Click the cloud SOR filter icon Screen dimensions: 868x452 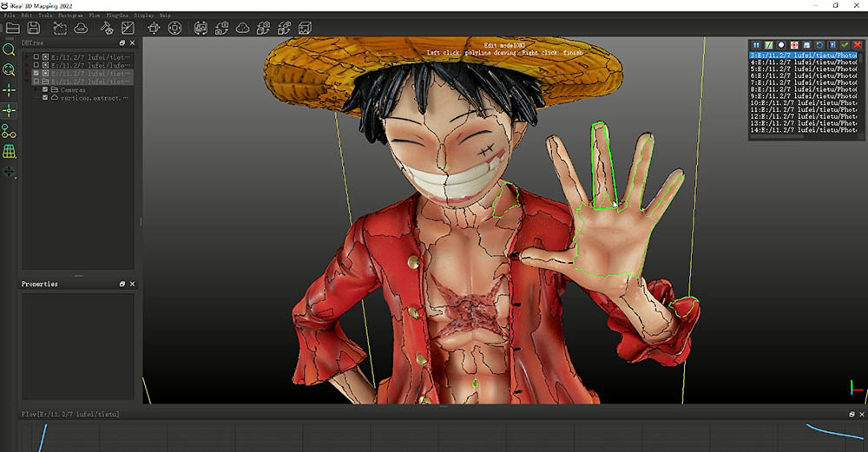tap(81, 29)
